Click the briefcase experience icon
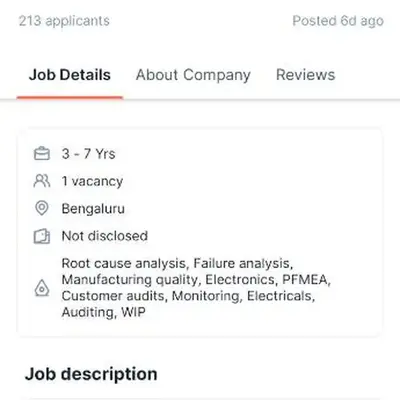The image size is (400, 400). pyautogui.click(x=42, y=154)
